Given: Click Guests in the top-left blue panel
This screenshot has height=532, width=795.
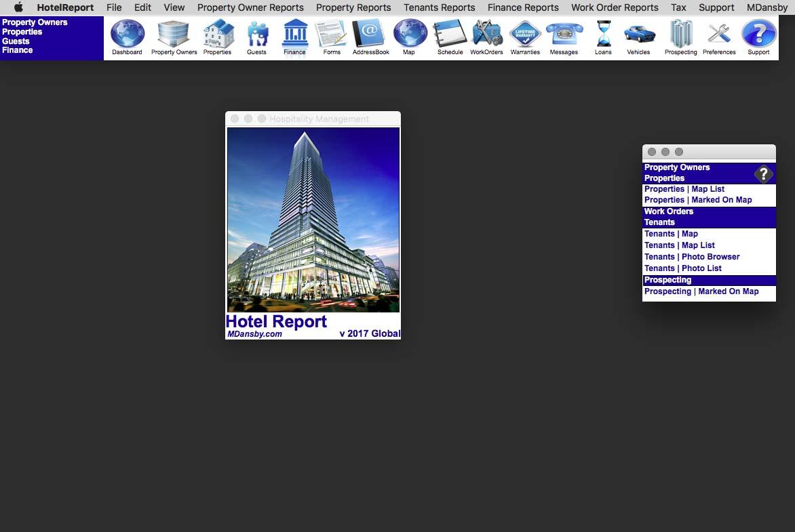Looking at the screenshot, I should (16, 41).
